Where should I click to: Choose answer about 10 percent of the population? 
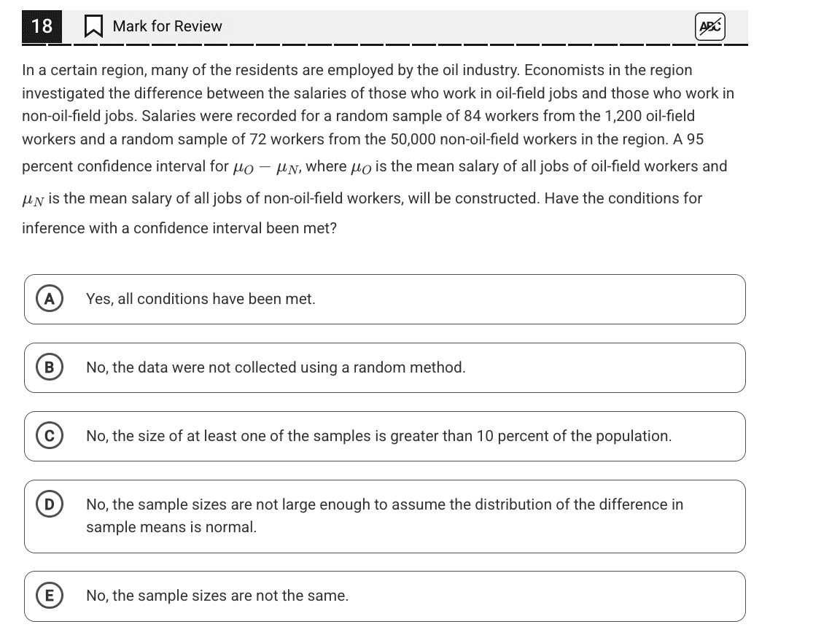(x=385, y=436)
